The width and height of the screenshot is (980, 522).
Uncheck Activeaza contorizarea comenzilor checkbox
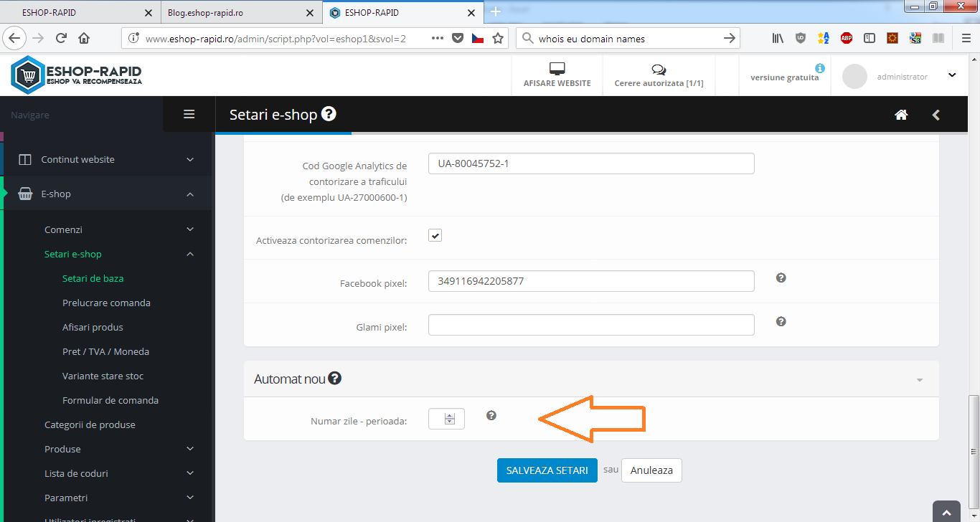point(435,235)
